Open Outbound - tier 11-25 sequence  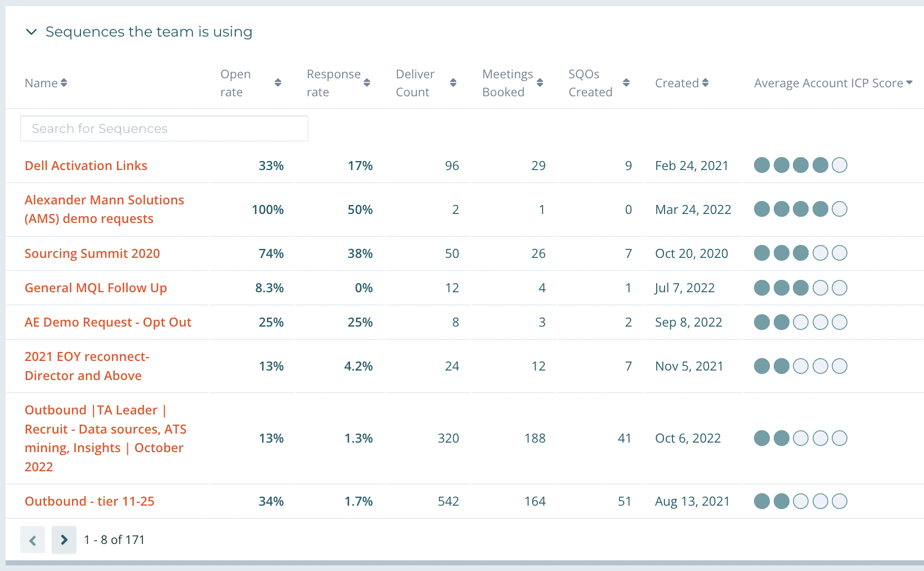[89, 501]
